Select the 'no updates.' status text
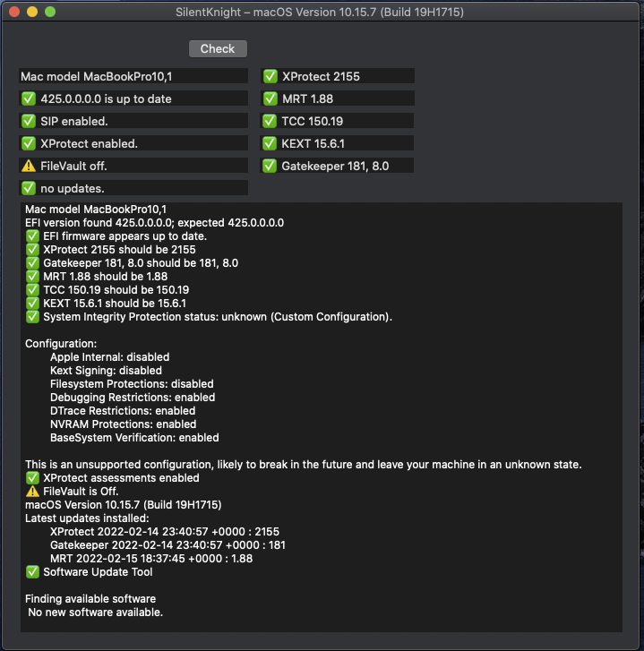The width and height of the screenshot is (644, 651). tap(73, 188)
